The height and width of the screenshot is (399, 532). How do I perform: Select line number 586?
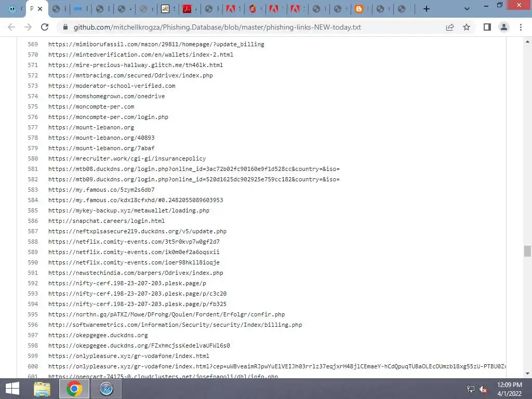[33, 221]
